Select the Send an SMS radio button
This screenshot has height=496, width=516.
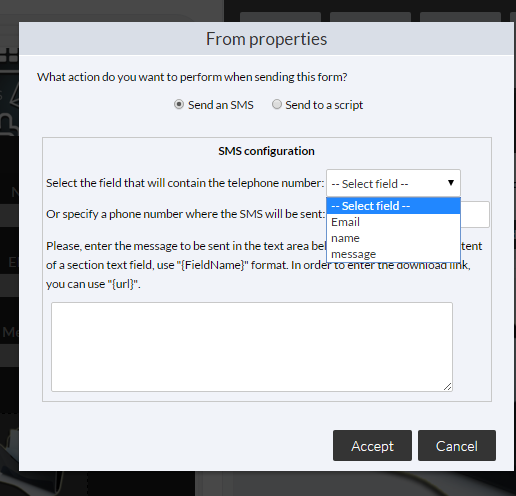coord(179,105)
